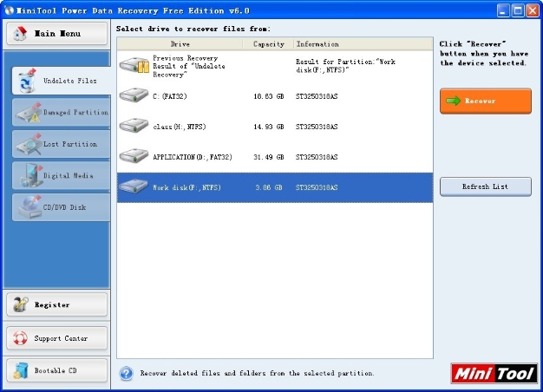Choose the CD/DVD Disk recovery module
The height and width of the screenshot is (392, 543).
[x=62, y=207]
